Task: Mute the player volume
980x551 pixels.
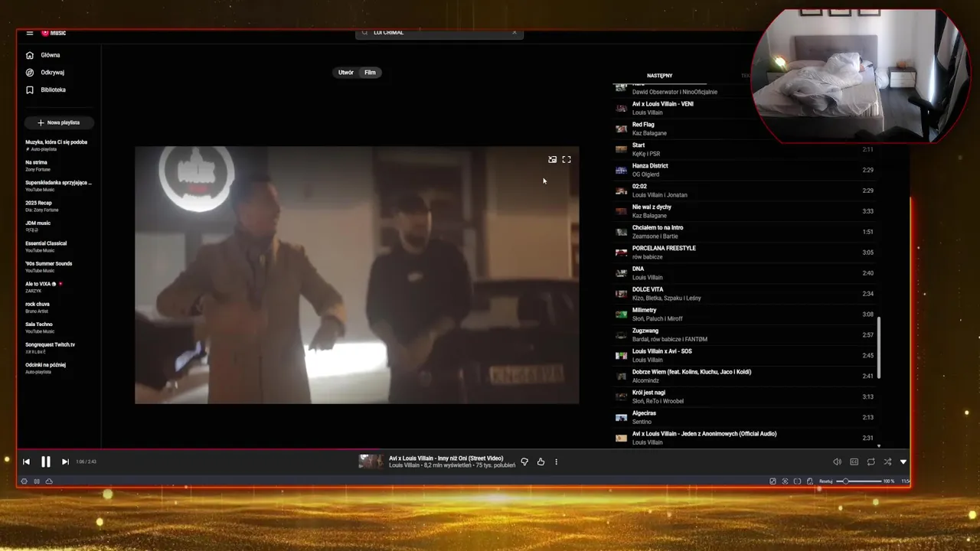Action: (837, 461)
